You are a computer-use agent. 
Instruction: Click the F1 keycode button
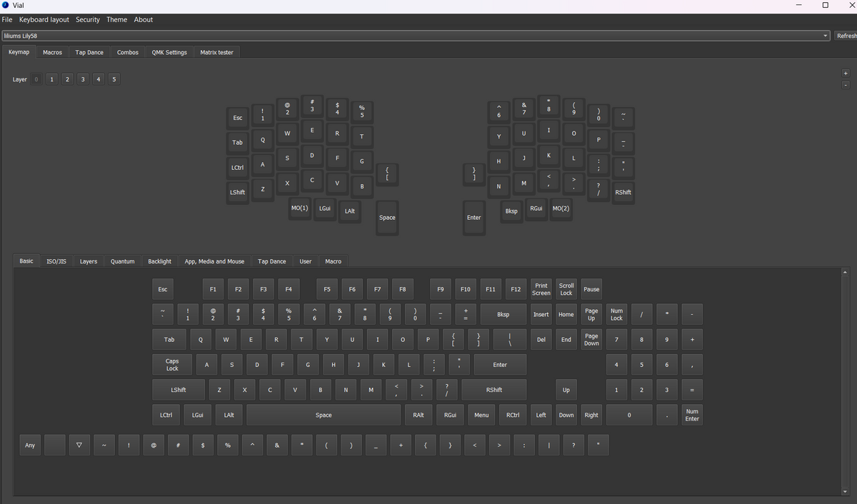[x=213, y=289]
